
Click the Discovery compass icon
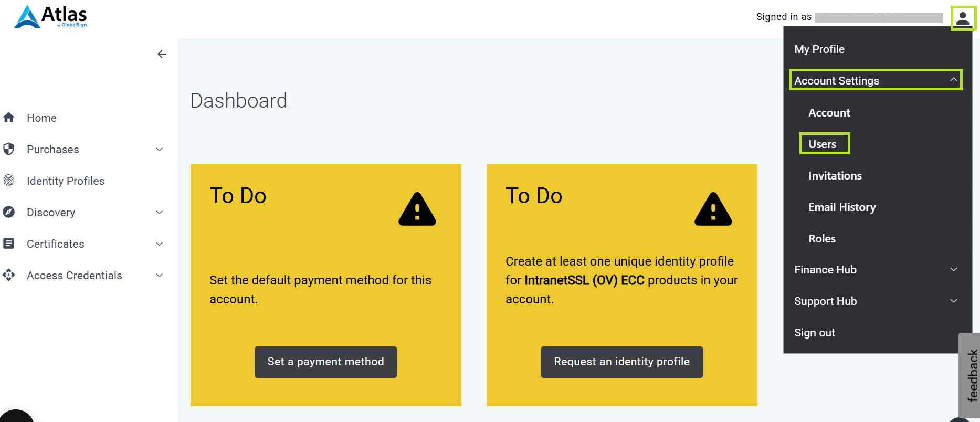[9, 212]
